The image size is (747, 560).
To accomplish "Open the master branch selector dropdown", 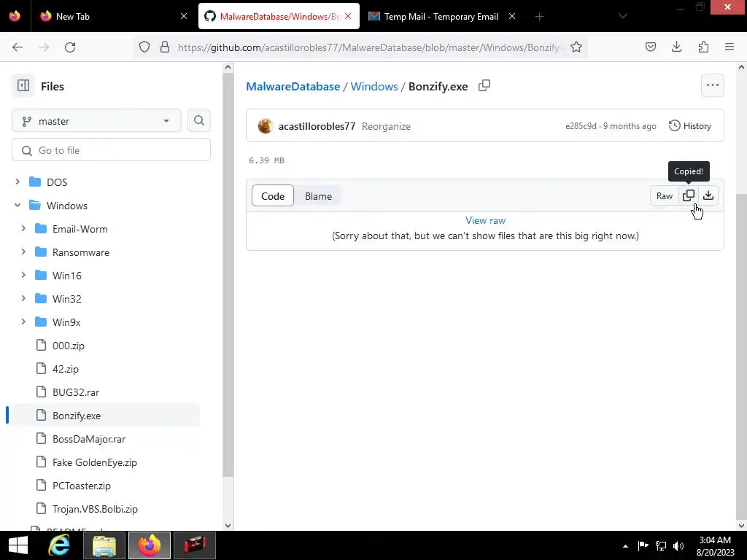I will click(96, 121).
